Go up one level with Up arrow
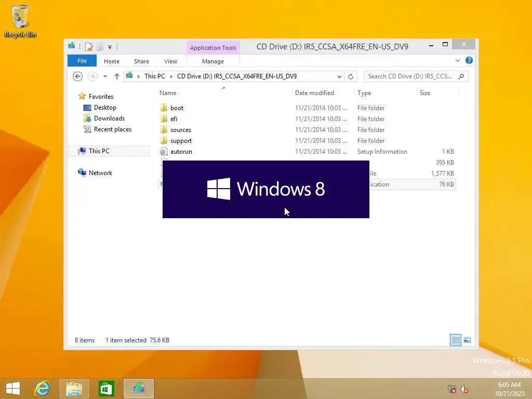Viewport: 532px width, 399px height. pyautogui.click(x=117, y=76)
